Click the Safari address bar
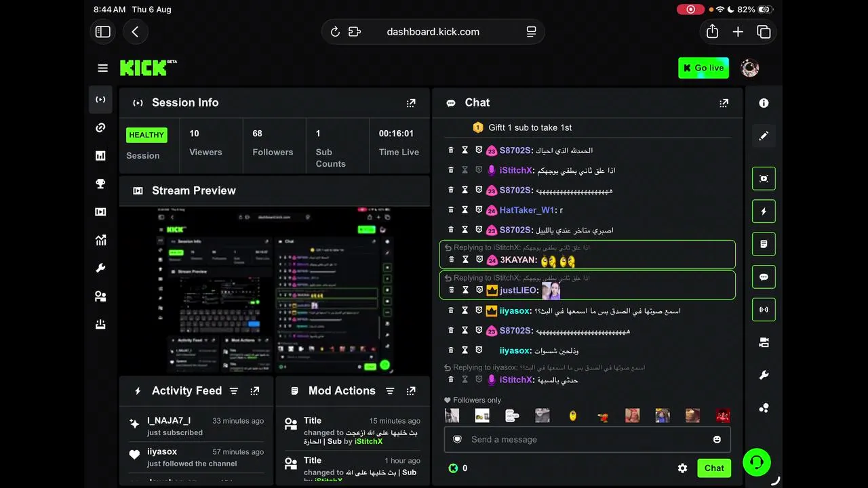Screen dimensions: 868x488 click(x=433, y=32)
